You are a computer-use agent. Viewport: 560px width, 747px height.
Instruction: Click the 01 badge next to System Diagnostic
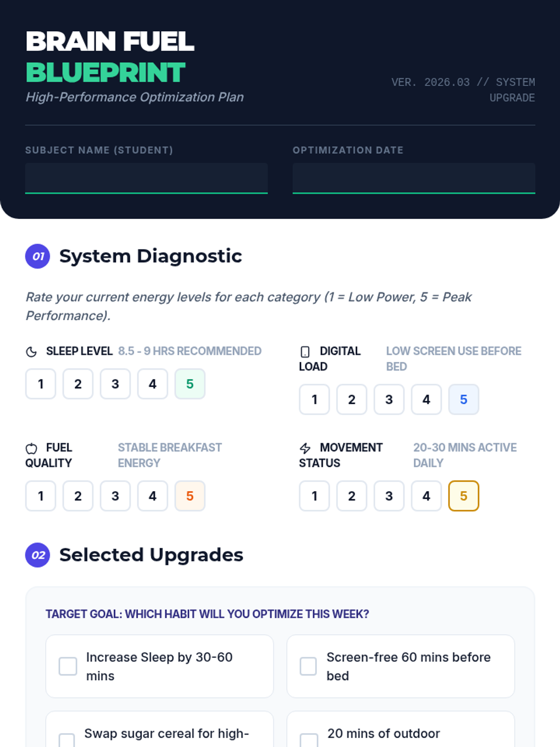[38, 256]
